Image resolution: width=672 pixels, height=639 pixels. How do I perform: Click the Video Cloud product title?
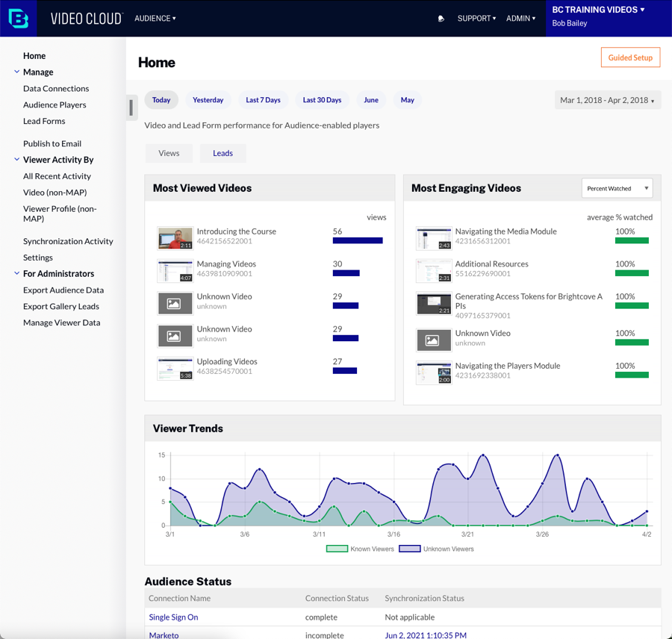[87, 19]
